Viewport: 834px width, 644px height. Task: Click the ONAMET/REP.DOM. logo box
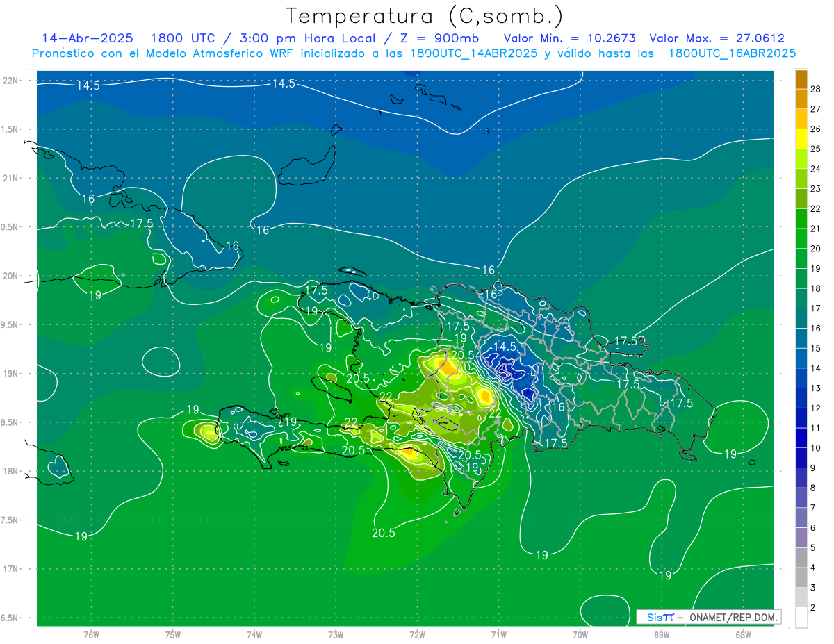click(x=708, y=617)
